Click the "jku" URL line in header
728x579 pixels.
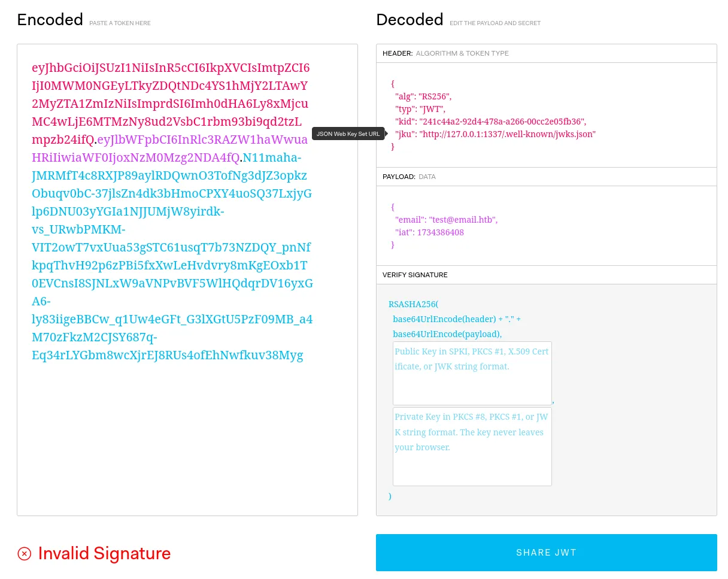click(x=495, y=134)
